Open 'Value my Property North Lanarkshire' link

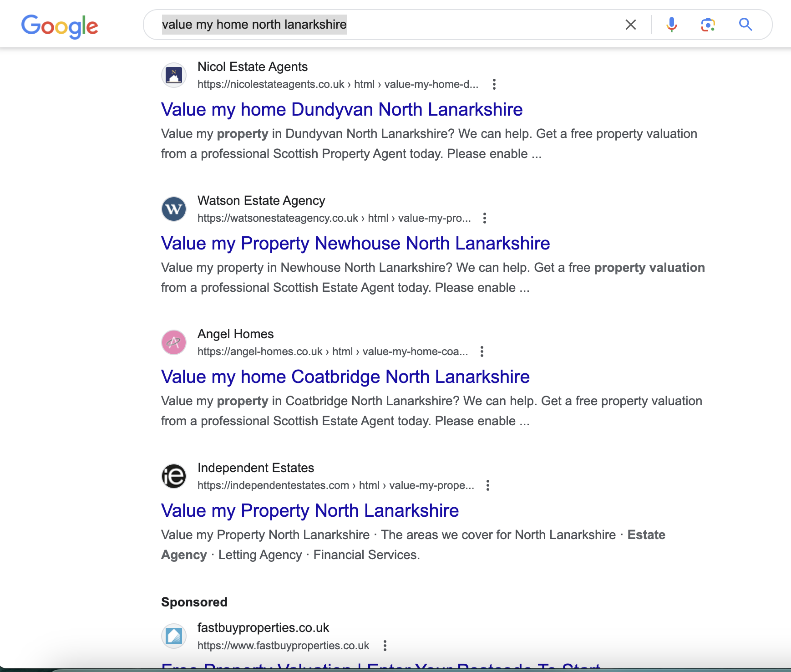[x=309, y=511]
